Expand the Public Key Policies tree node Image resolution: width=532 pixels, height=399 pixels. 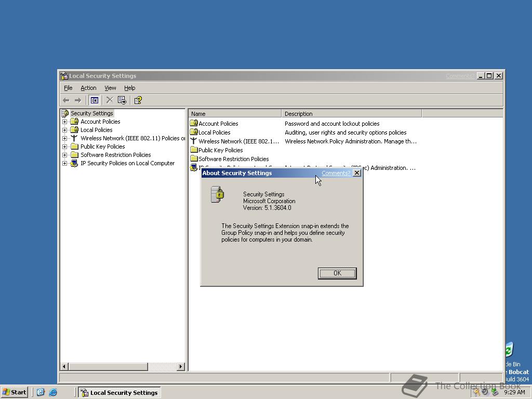coord(64,147)
